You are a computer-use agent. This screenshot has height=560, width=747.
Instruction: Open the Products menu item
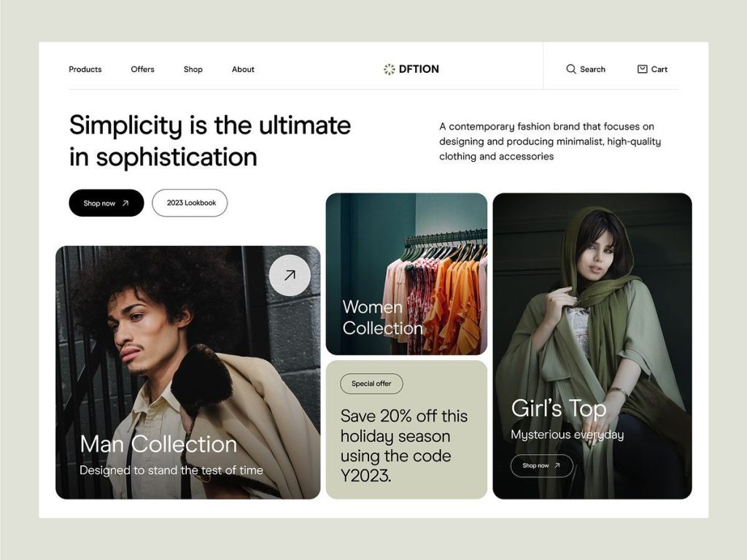pos(85,69)
